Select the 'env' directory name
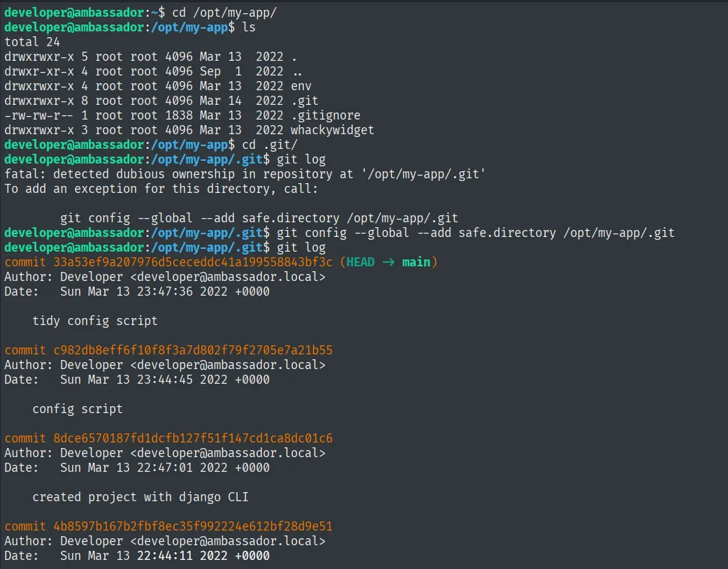This screenshot has width=728, height=569. (x=301, y=87)
